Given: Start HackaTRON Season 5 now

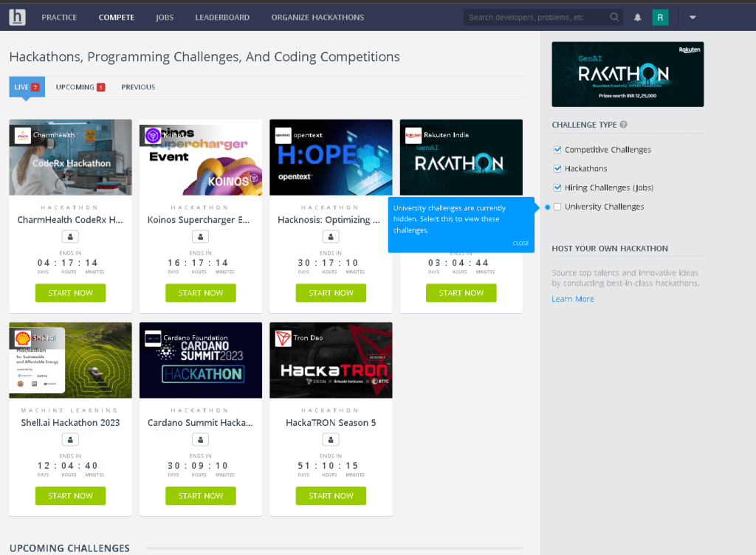Looking at the screenshot, I should point(331,496).
